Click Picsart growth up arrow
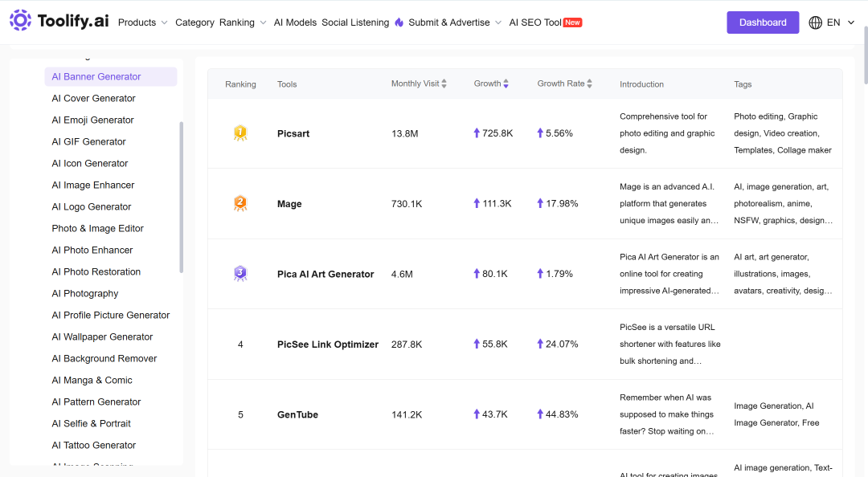The width and height of the screenshot is (868, 477). (477, 132)
